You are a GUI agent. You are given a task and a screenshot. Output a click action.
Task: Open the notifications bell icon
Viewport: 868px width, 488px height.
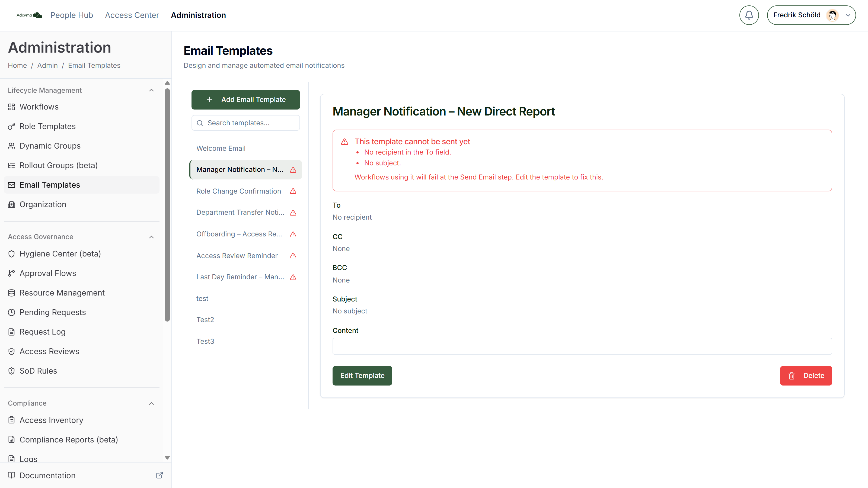point(749,15)
